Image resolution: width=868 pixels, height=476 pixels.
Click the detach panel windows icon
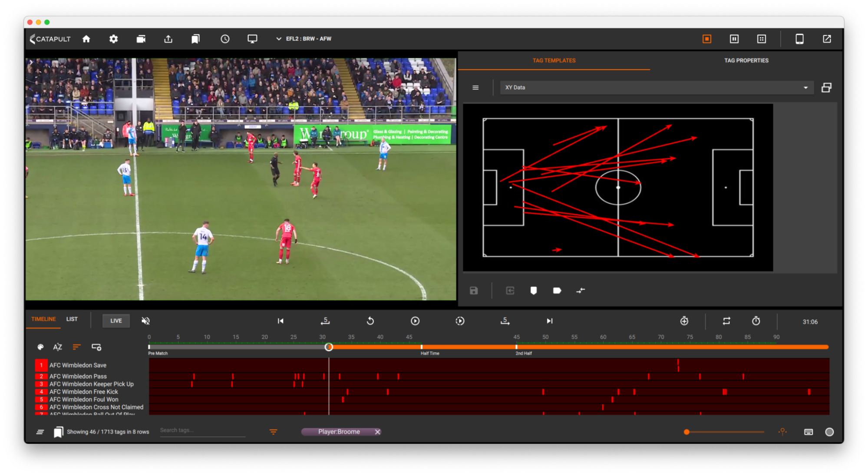826,88
